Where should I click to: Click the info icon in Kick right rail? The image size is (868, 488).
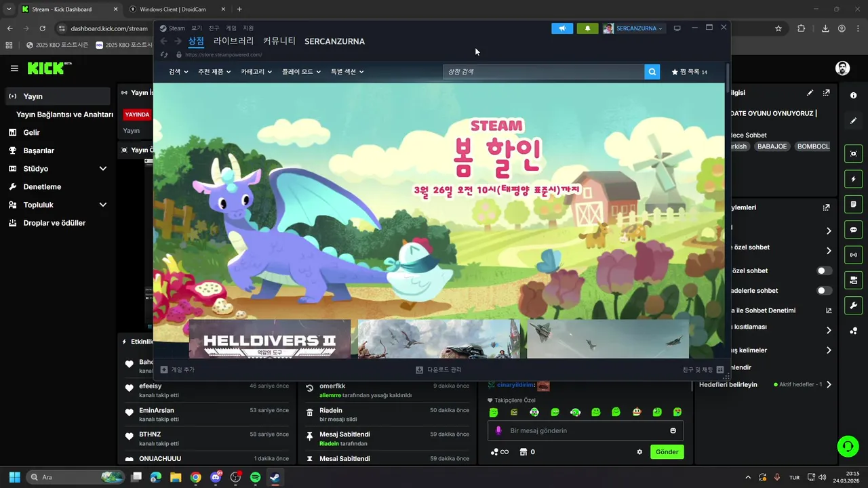pyautogui.click(x=853, y=96)
